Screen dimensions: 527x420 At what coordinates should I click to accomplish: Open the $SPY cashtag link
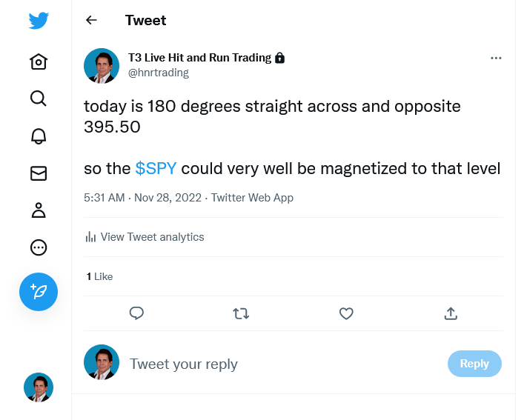(x=156, y=168)
